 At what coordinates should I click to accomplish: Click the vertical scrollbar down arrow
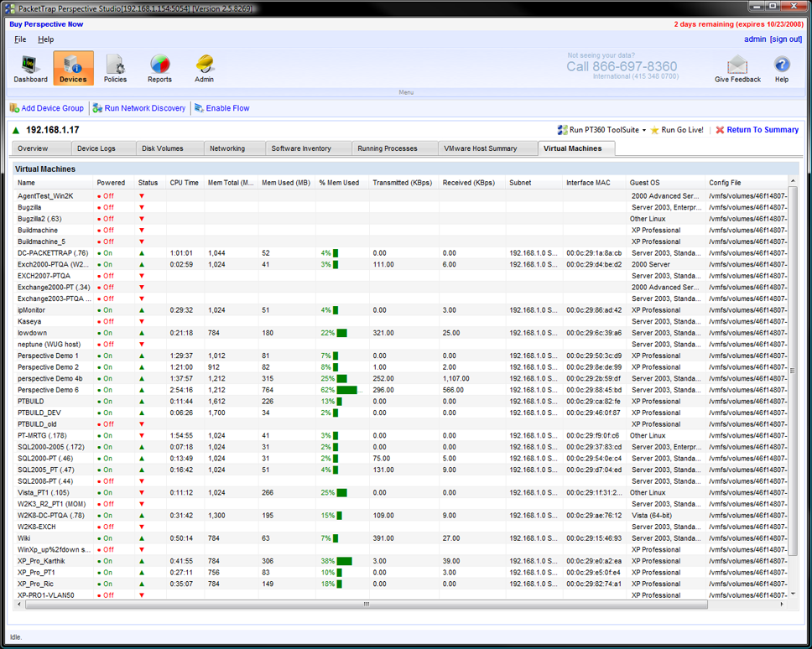[x=793, y=594]
